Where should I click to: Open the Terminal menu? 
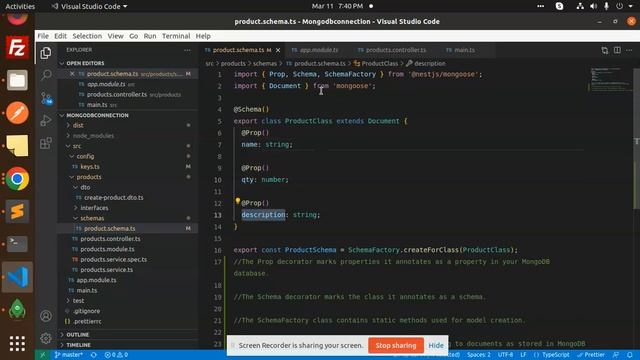176,36
